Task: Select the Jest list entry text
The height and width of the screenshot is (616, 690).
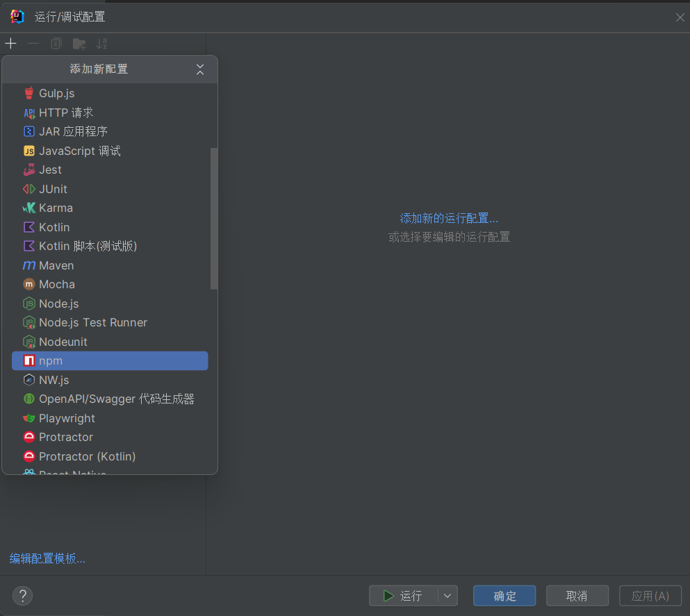Action: pyautogui.click(x=50, y=169)
